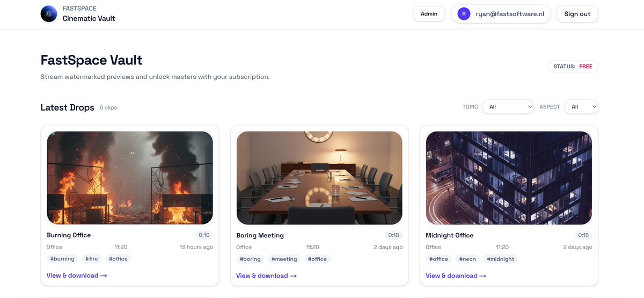Click the #fire tag

click(91, 259)
